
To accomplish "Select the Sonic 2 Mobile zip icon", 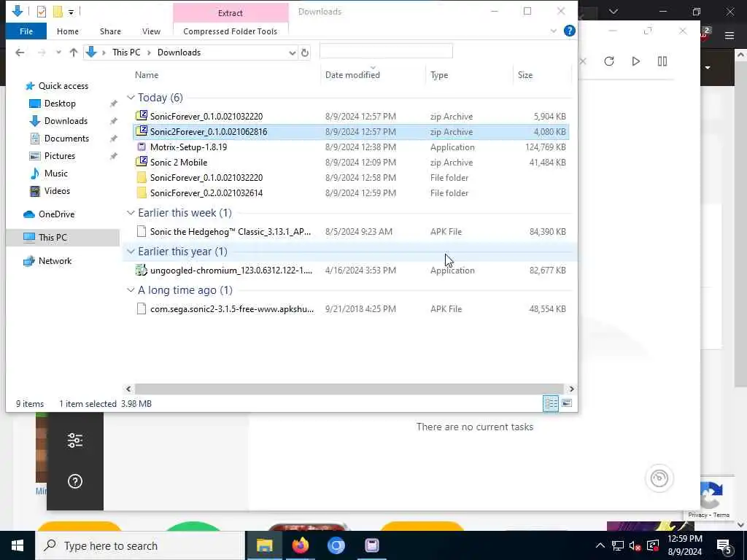I will [142, 162].
